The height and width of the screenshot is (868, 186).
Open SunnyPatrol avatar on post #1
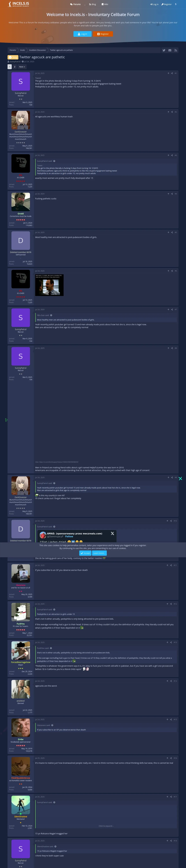pyautogui.click(x=21, y=82)
